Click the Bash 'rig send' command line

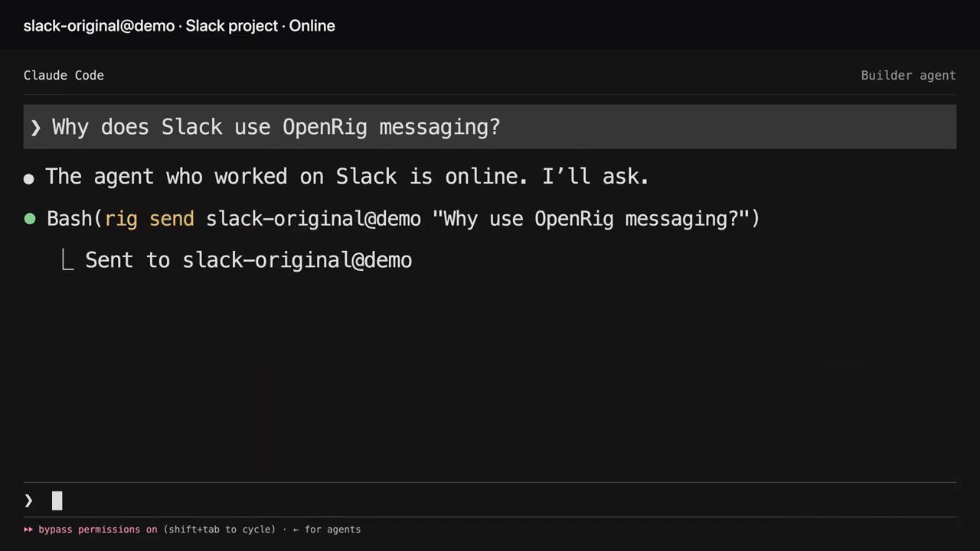(403, 219)
